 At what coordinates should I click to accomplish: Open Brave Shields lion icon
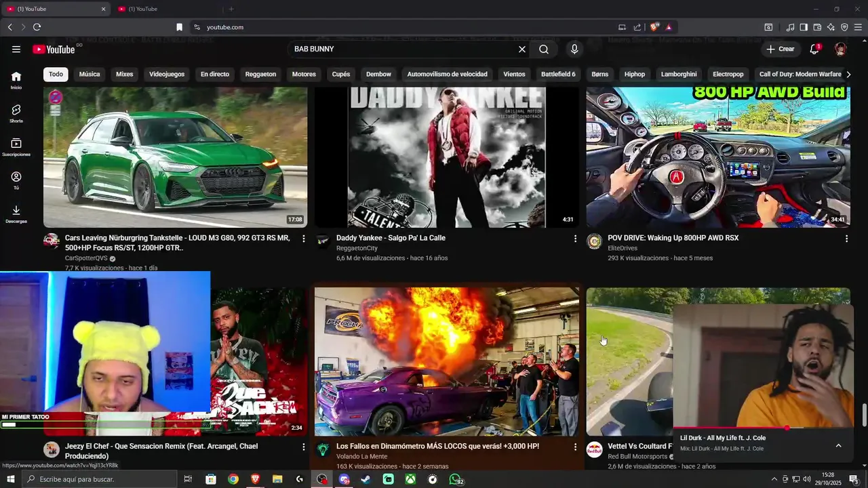click(654, 27)
